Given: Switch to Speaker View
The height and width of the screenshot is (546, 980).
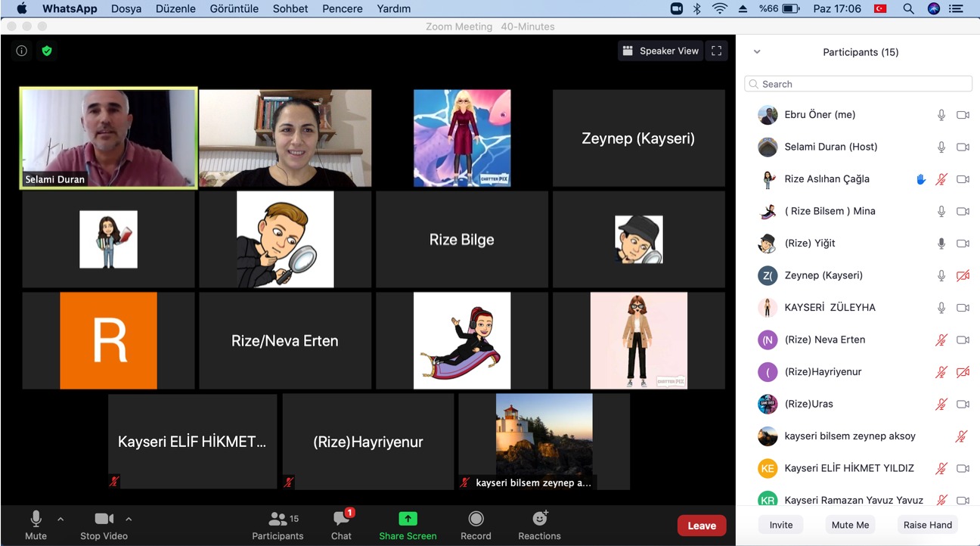Looking at the screenshot, I should tap(661, 51).
